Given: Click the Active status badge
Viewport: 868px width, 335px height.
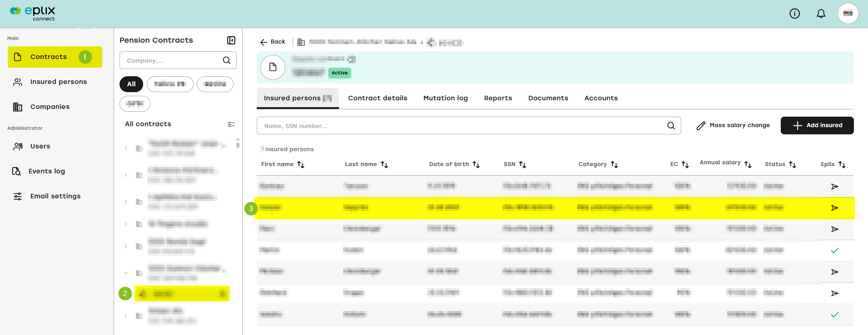Looking at the screenshot, I should [339, 73].
